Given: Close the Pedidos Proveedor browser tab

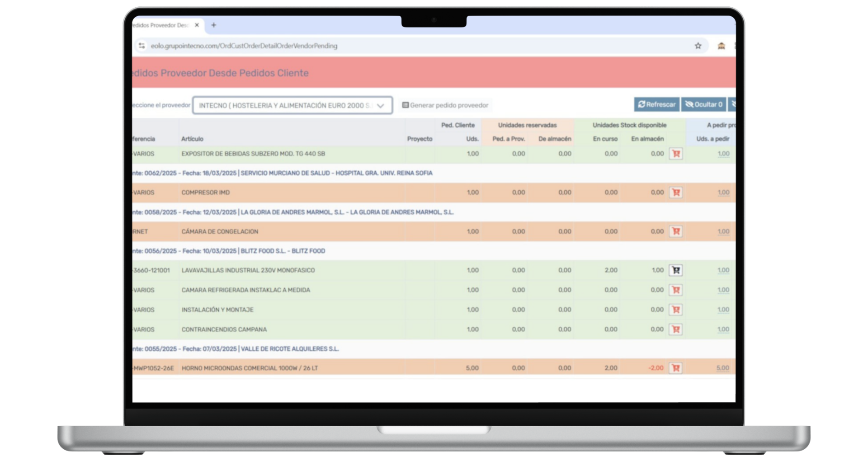Looking at the screenshot, I should click(x=197, y=25).
